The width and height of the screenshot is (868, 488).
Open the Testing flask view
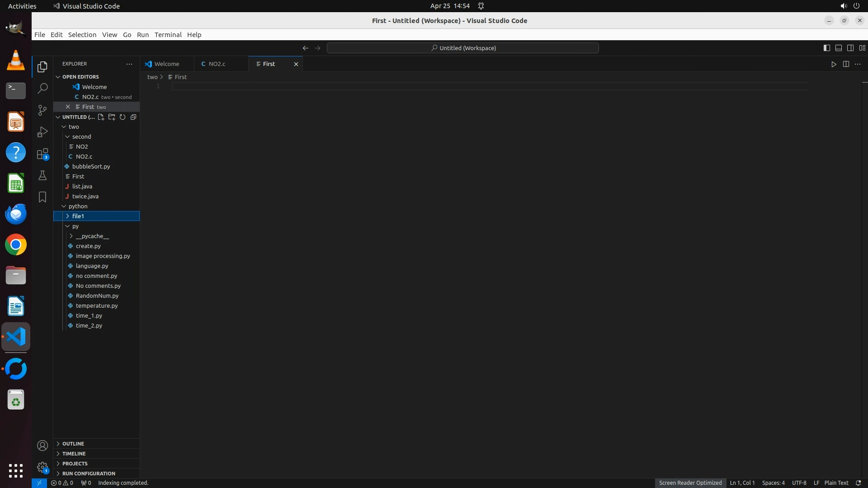tap(42, 175)
